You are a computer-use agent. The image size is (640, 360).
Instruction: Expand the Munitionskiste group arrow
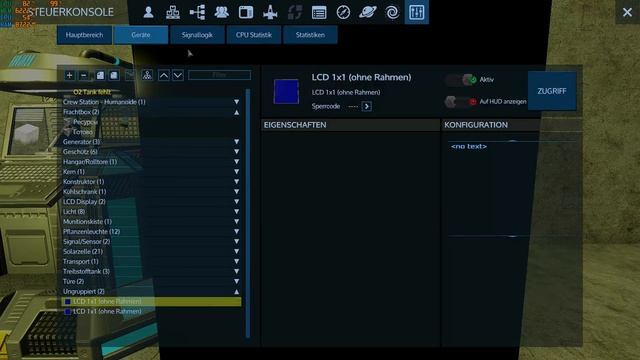[x=236, y=222]
